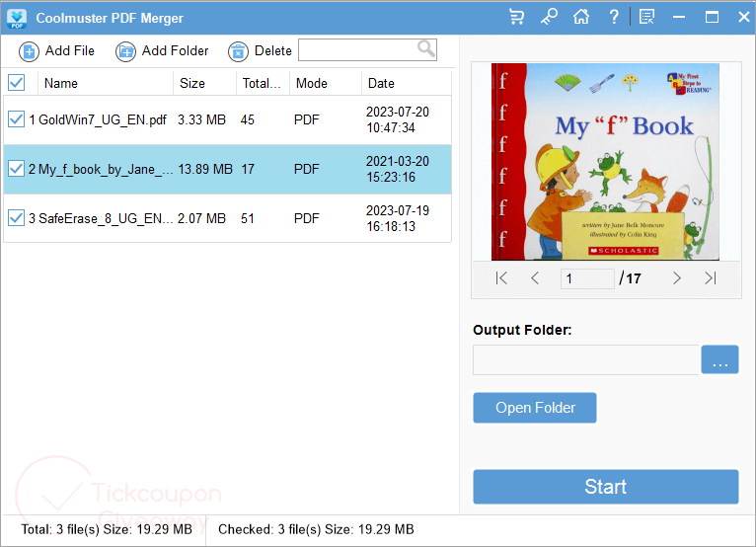Click the /17 page count label

point(630,278)
